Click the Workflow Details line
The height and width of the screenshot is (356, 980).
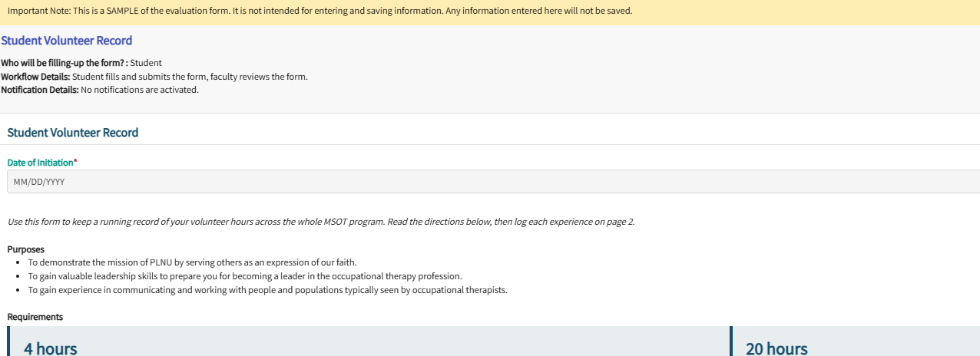(x=154, y=77)
